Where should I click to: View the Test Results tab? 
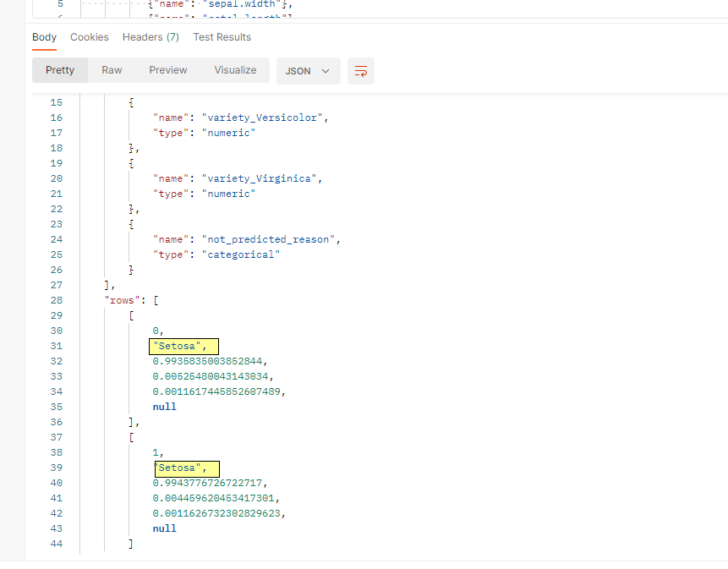point(222,37)
